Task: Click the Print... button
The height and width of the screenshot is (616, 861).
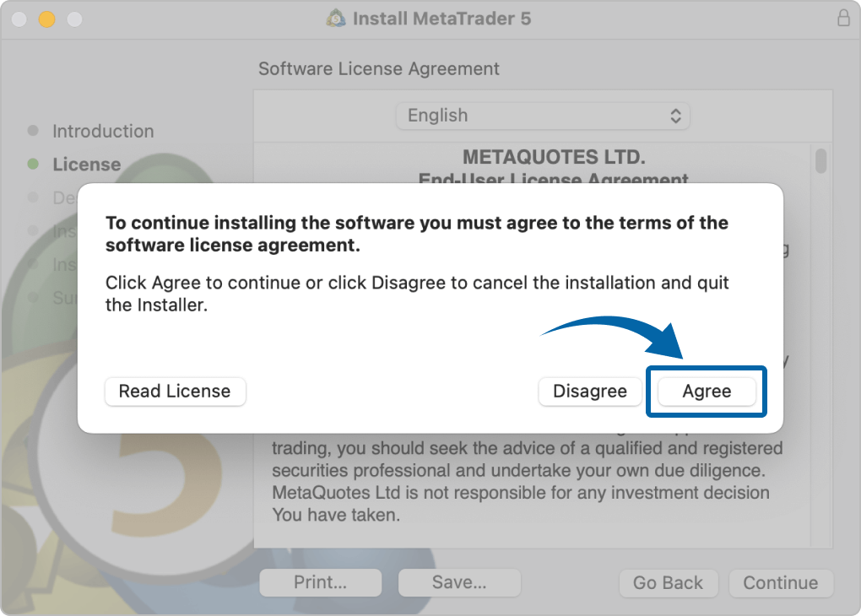Action: [320, 582]
